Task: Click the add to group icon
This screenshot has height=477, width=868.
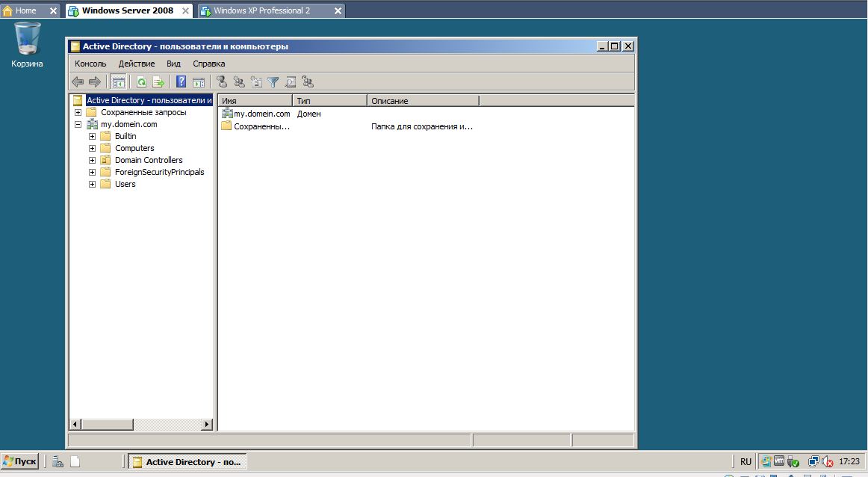Action: point(308,82)
